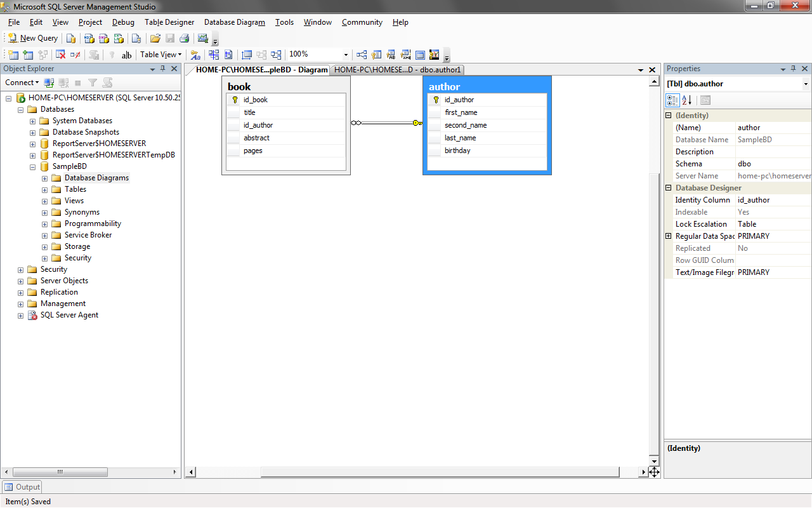Open the [Tbl] dbo.author object dropdown

(x=806, y=84)
